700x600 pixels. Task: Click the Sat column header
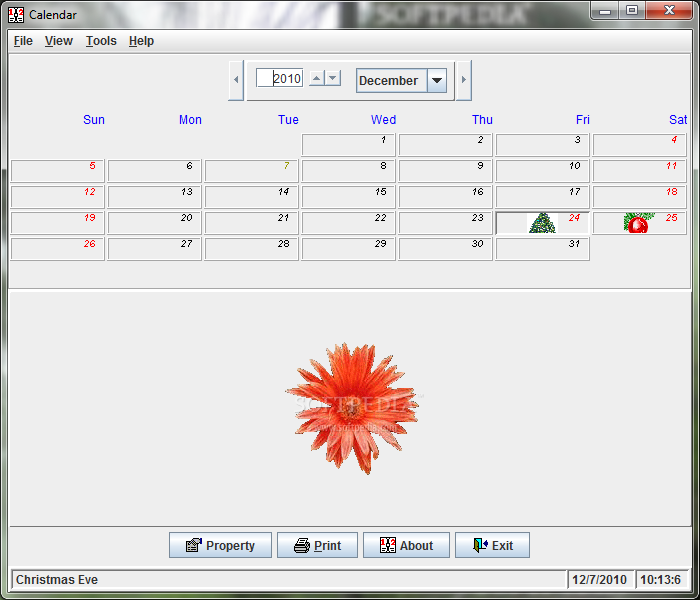coord(678,120)
